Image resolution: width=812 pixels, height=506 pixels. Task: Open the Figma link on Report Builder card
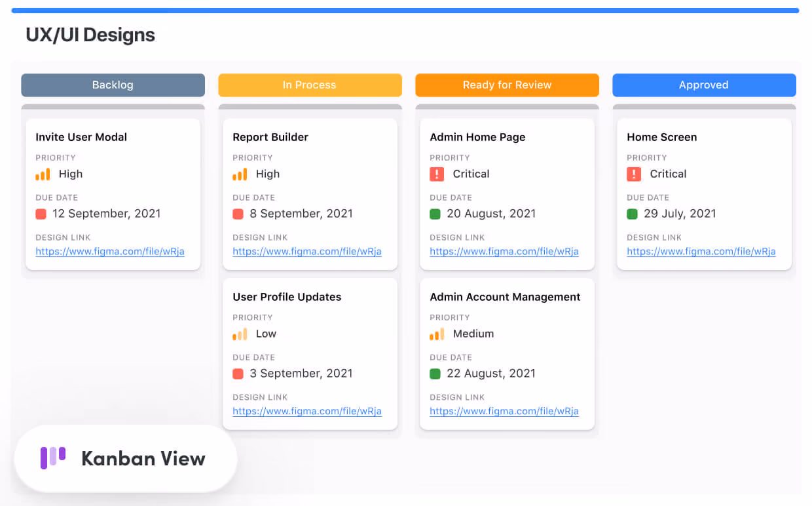point(307,252)
